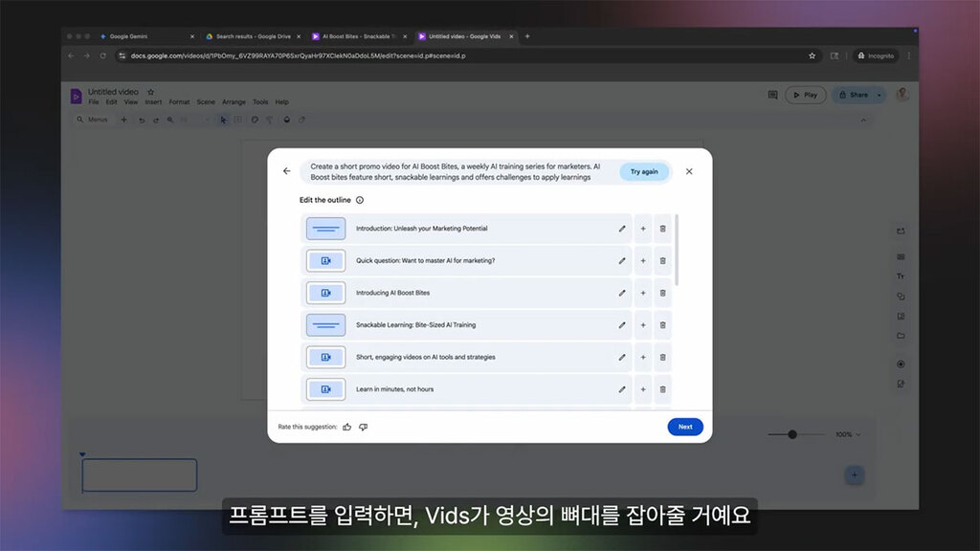The width and height of the screenshot is (980, 551).
Task: Click the outline dialog scrollbar
Action: [x=677, y=250]
